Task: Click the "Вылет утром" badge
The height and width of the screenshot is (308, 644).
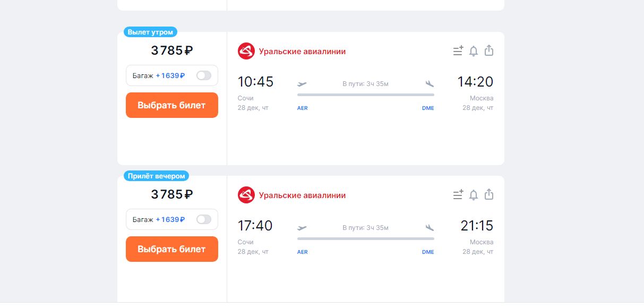Action: [150, 32]
